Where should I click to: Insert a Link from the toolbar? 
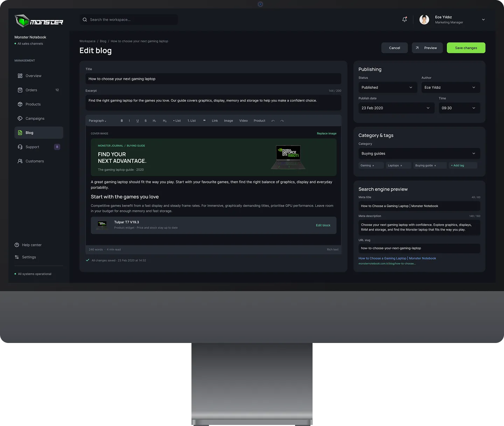click(215, 121)
